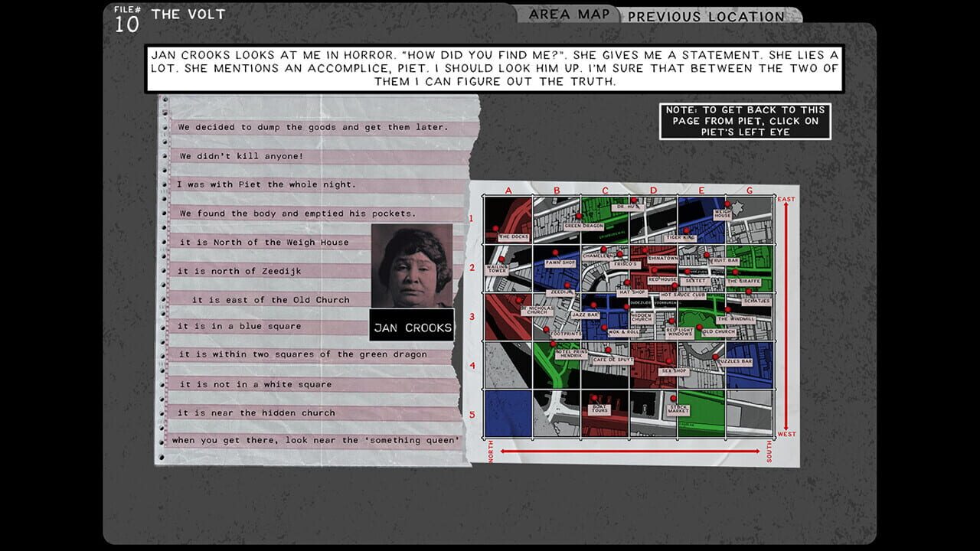
Task: Click the red pin for The Docks
Action: (496, 228)
